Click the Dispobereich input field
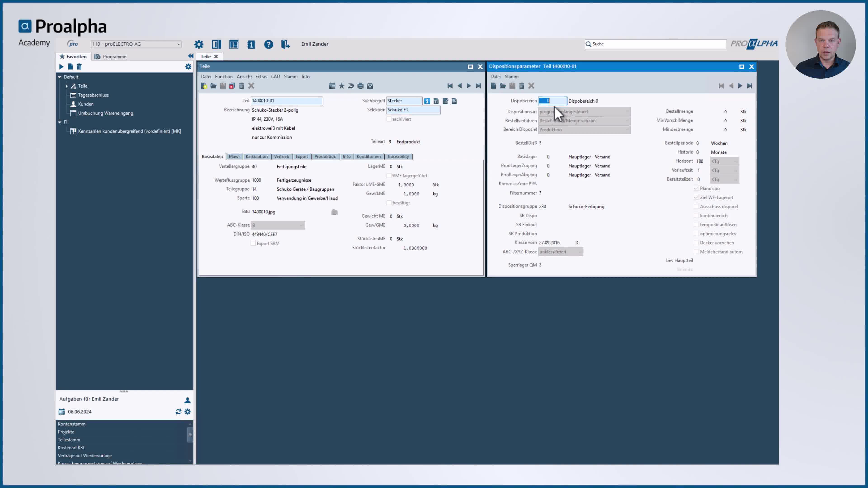This screenshot has height=488, width=868. (553, 101)
